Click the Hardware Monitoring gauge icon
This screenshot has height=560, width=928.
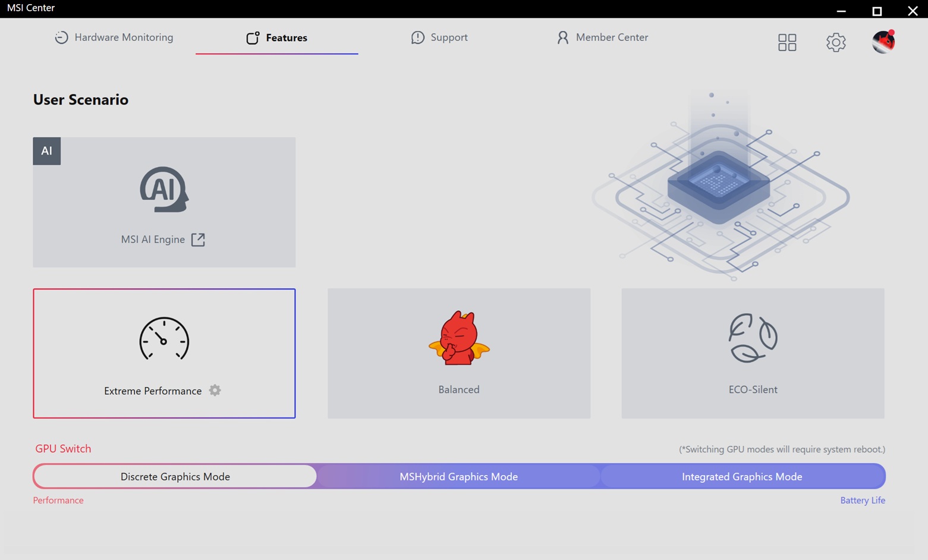click(x=61, y=37)
